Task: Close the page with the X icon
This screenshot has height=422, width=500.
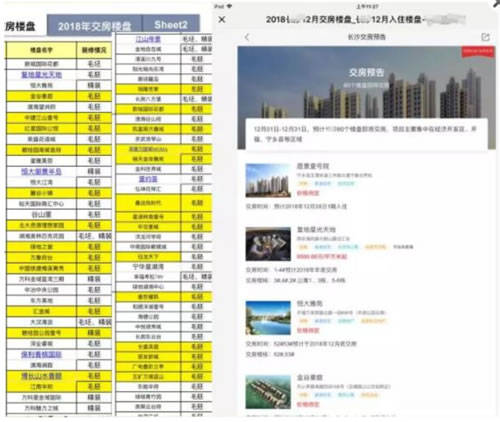Action: click(222, 20)
